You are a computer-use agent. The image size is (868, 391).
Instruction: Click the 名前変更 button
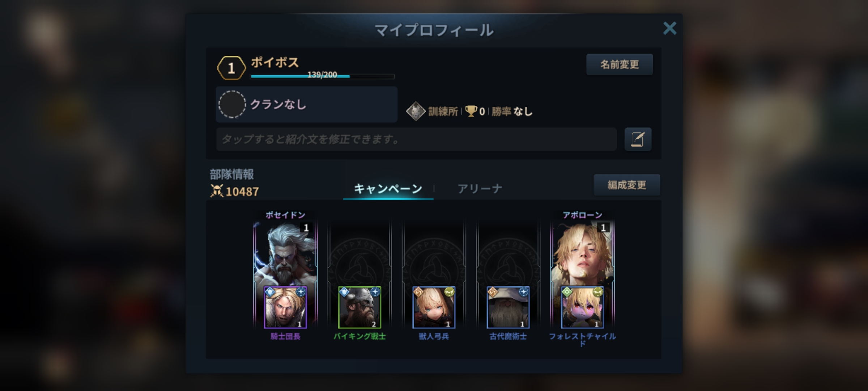coord(620,64)
